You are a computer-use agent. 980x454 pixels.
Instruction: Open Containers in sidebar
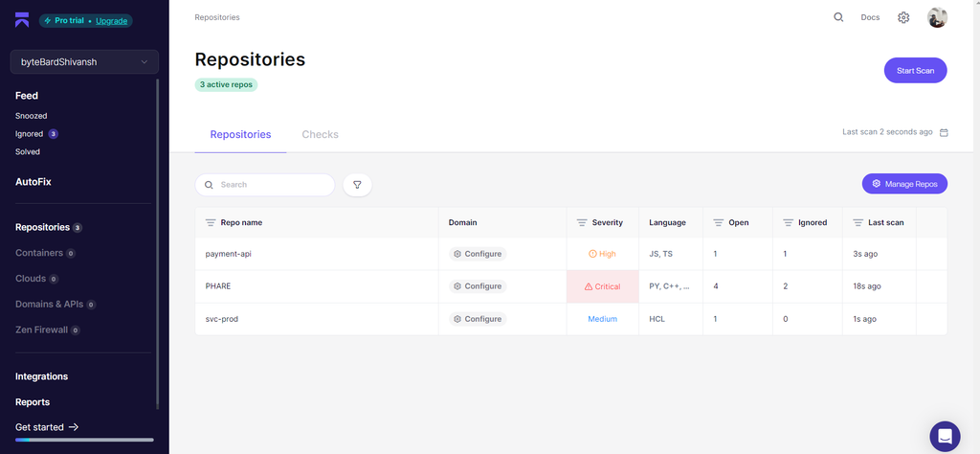click(38, 253)
